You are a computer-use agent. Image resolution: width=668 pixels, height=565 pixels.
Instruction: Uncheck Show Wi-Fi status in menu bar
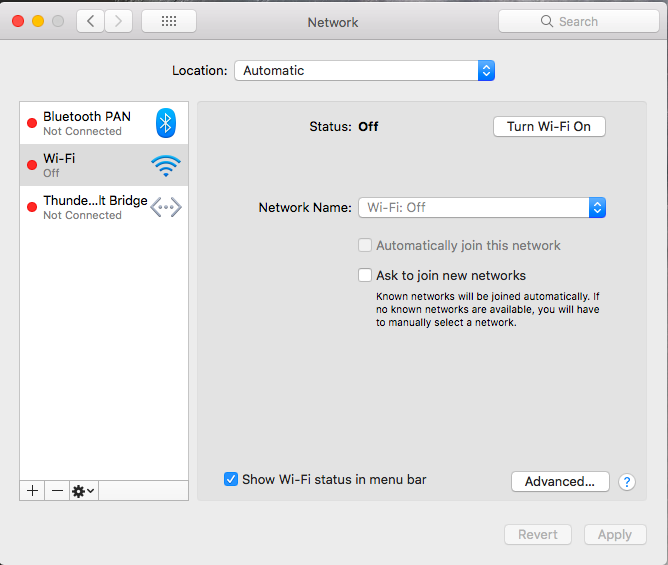[231, 479]
